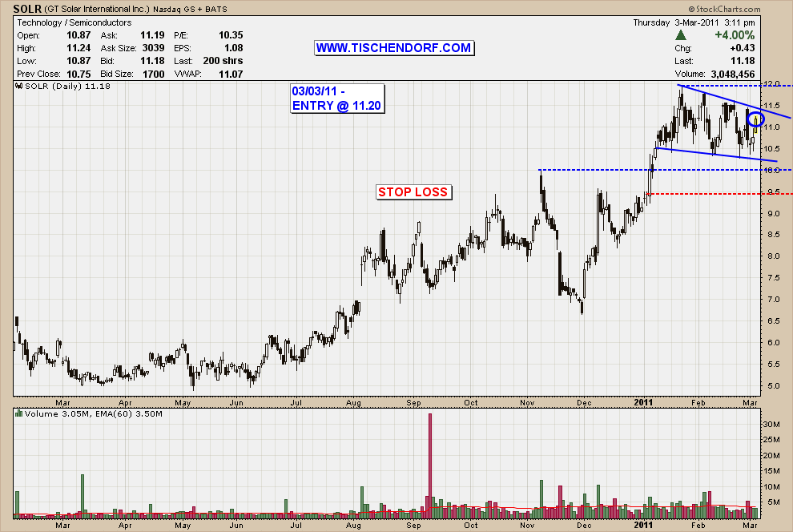This screenshot has height=532, width=793.
Task: Click the volume legend icon in lower panel
Action: [19, 414]
